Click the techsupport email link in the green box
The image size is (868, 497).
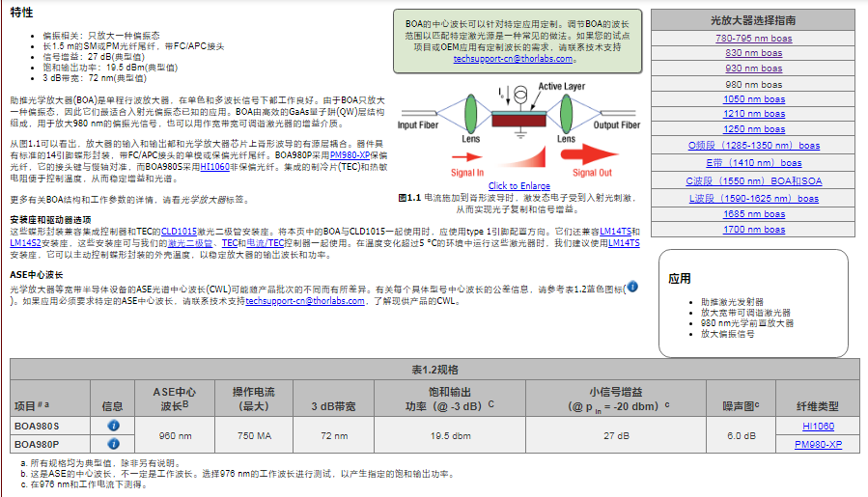[x=516, y=59]
